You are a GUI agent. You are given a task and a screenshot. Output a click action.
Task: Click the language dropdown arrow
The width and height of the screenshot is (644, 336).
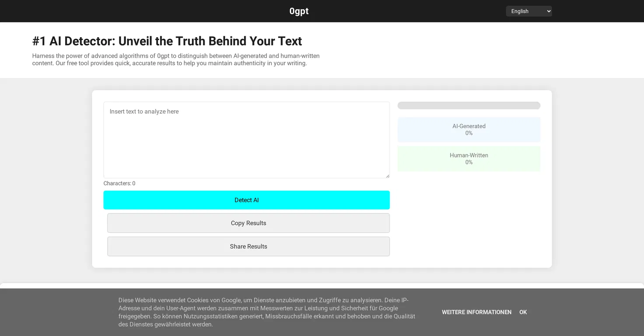(x=549, y=11)
